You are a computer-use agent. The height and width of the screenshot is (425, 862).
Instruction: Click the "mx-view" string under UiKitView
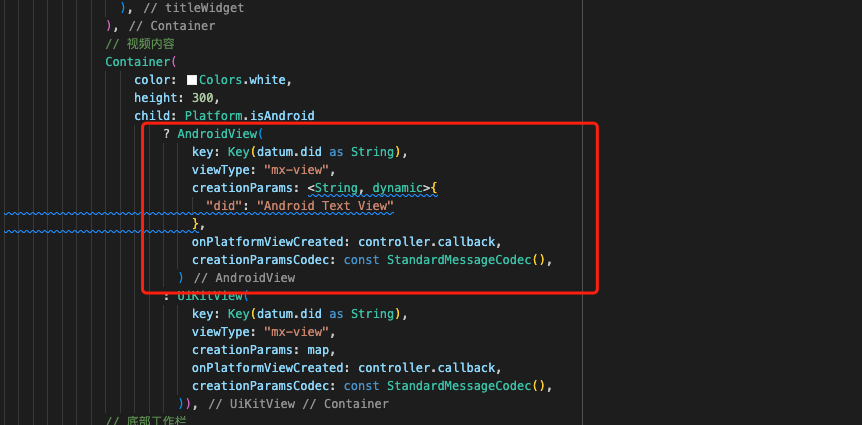(x=296, y=332)
